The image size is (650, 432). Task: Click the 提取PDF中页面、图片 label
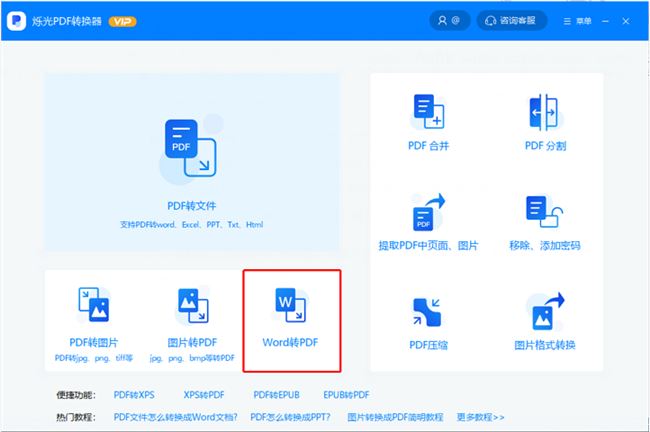429,245
